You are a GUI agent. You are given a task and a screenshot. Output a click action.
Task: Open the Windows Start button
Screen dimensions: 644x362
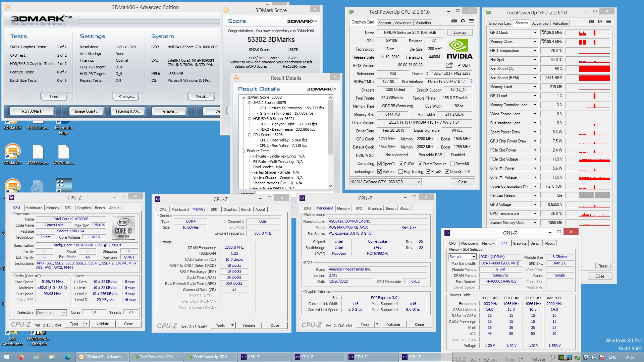[x=6, y=357]
